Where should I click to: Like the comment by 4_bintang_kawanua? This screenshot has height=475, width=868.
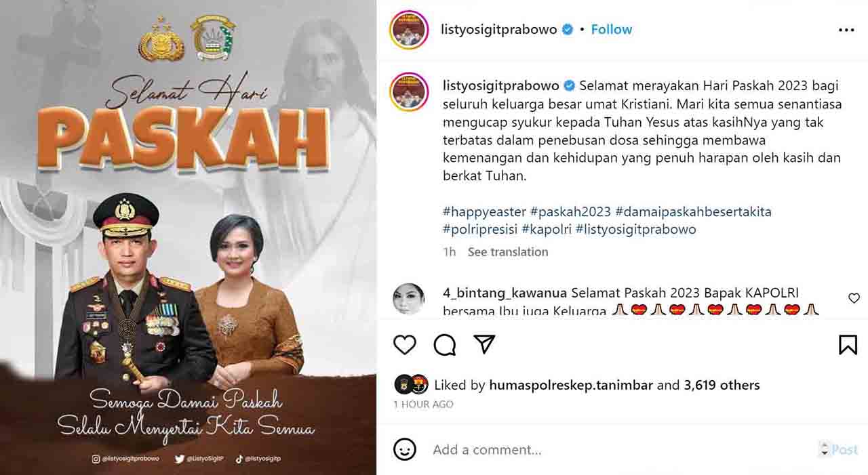tap(854, 298)
